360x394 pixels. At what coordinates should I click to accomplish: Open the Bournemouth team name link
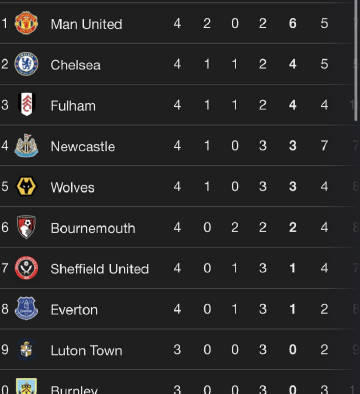[93, 228]
